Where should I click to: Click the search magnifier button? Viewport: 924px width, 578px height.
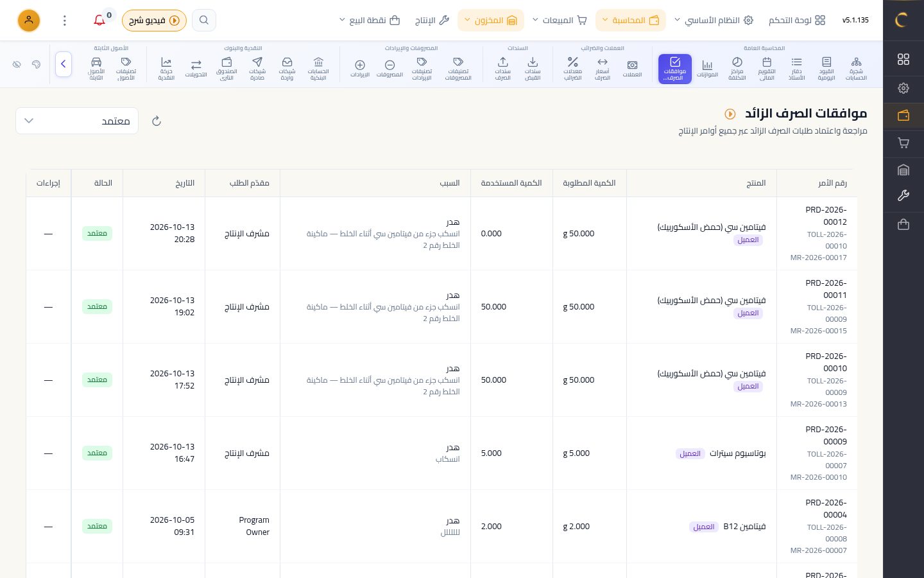[x=204, y=21]
